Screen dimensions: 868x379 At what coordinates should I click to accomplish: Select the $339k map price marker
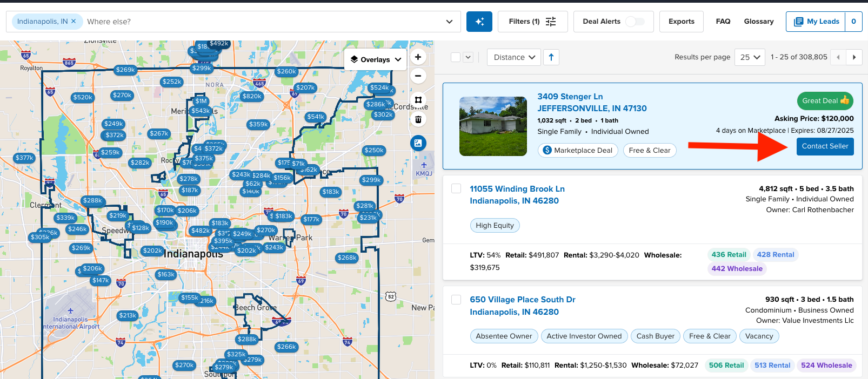(x=65, y=218)
